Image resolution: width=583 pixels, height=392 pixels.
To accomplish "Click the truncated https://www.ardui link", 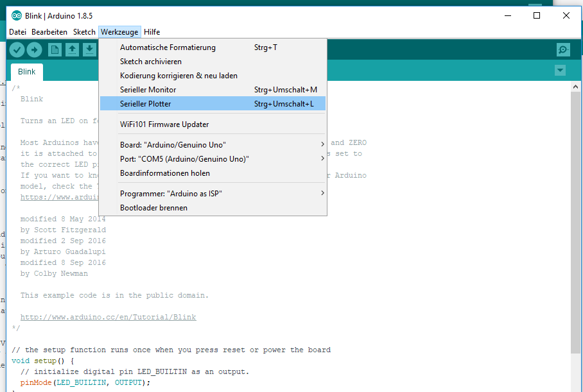I will 60,197.
